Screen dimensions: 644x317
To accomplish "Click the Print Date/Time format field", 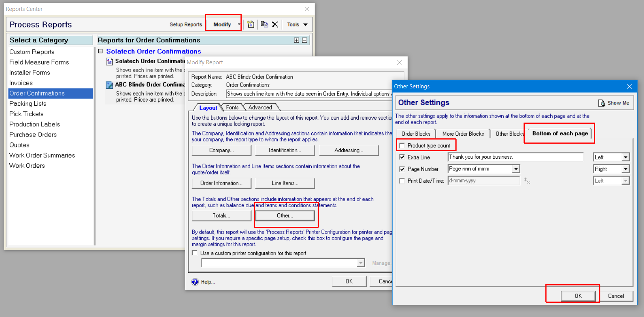I will 484,181.
